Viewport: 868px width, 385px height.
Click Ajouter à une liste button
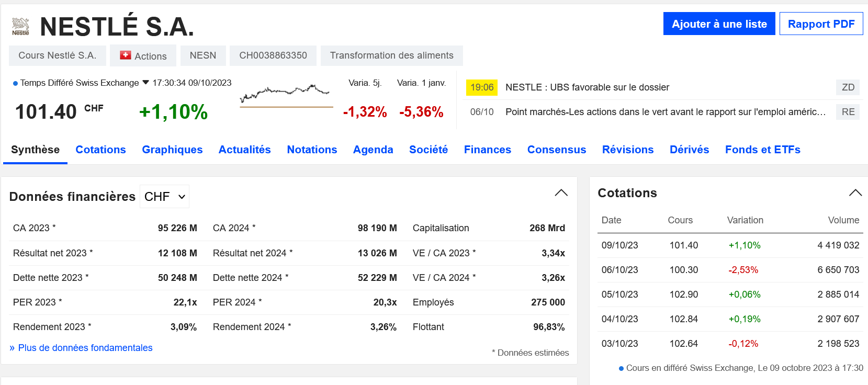[x=719, y=24]
